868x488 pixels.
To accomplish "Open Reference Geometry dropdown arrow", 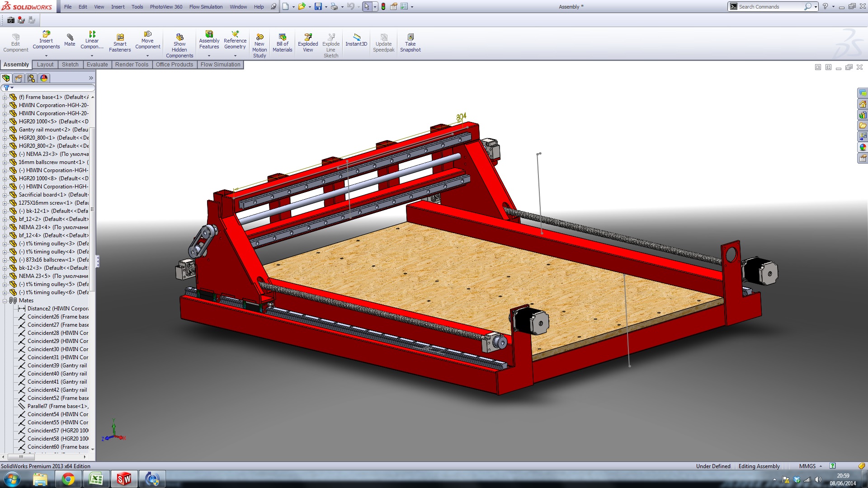I will 235,56.
